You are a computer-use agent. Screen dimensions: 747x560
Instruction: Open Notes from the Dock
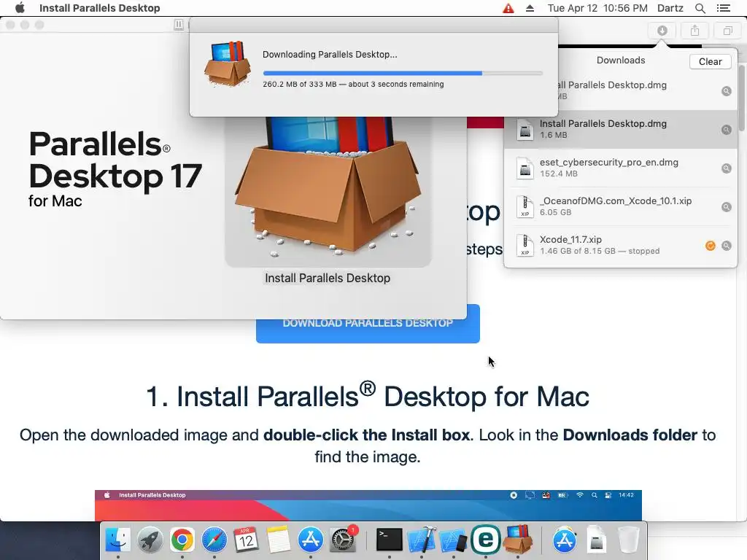point(278,540)
